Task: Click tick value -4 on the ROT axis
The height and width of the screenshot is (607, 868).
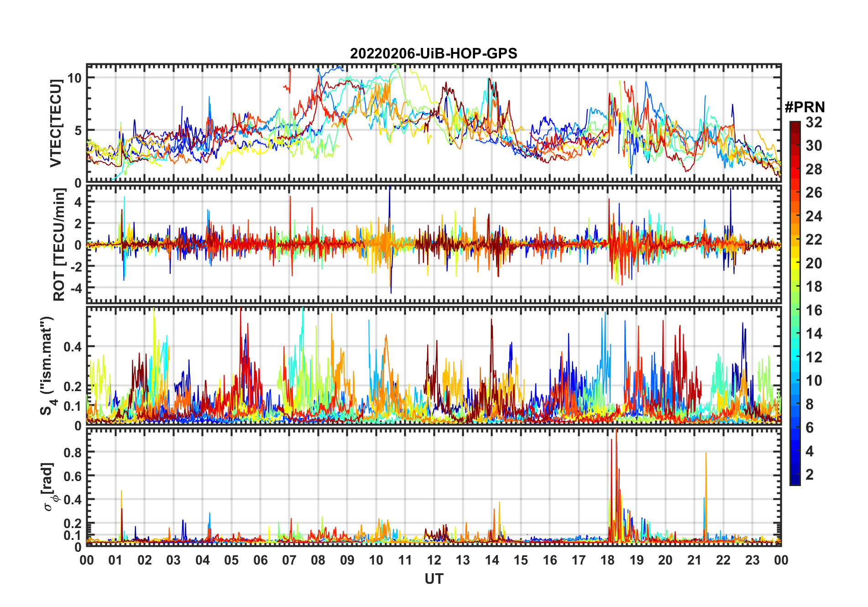Action: (75, 288)
